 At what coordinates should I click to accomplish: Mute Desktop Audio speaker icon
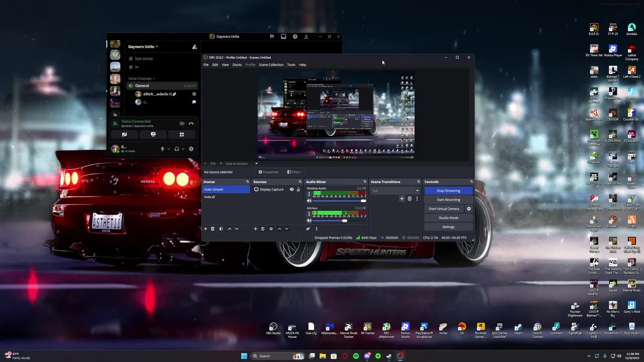pyautogui.click(x=309, y=201)
